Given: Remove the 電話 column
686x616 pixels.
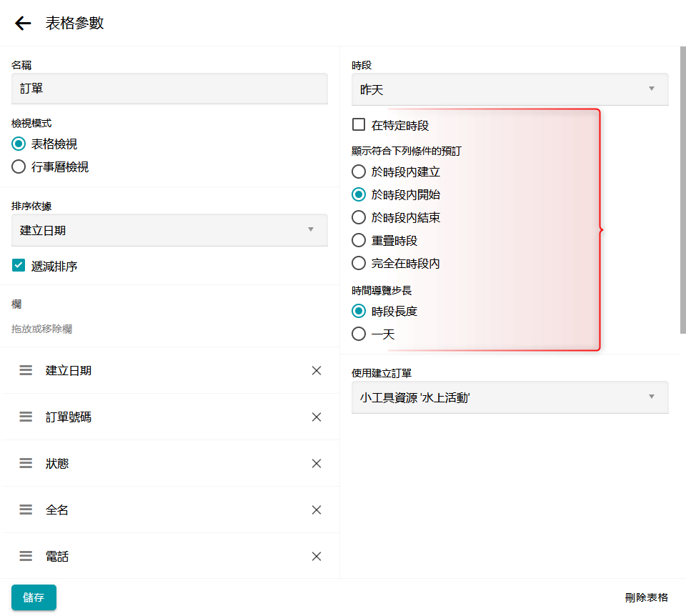Looking at the screenshot, I should pyautogui.click(x=317, y=556).
